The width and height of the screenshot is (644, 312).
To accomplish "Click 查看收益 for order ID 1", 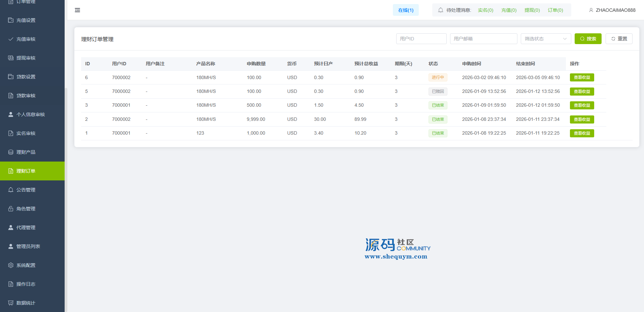I will [582, 133].
